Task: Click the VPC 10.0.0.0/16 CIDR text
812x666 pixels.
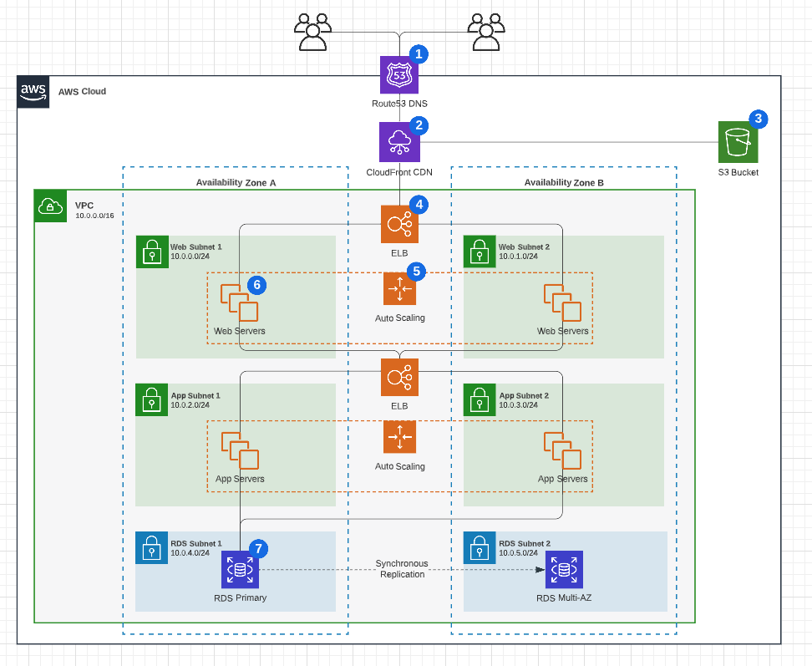Action: tap(94, 216)
